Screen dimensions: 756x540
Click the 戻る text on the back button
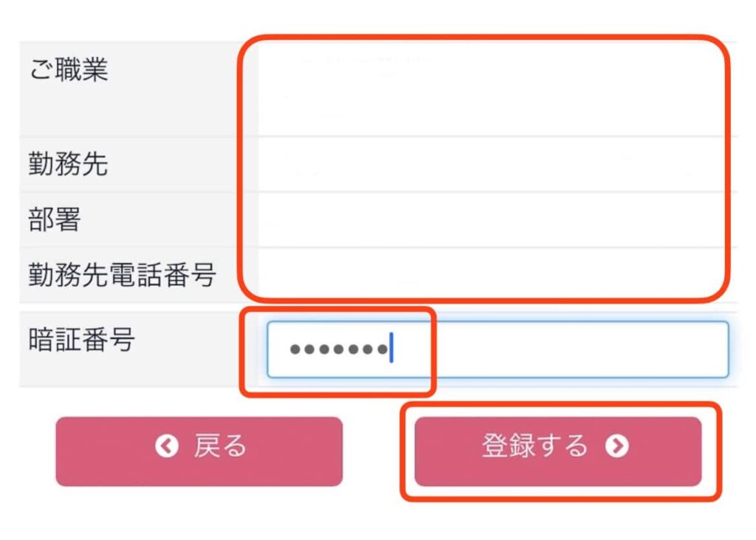pyautogui.click(x=220, y=445)
